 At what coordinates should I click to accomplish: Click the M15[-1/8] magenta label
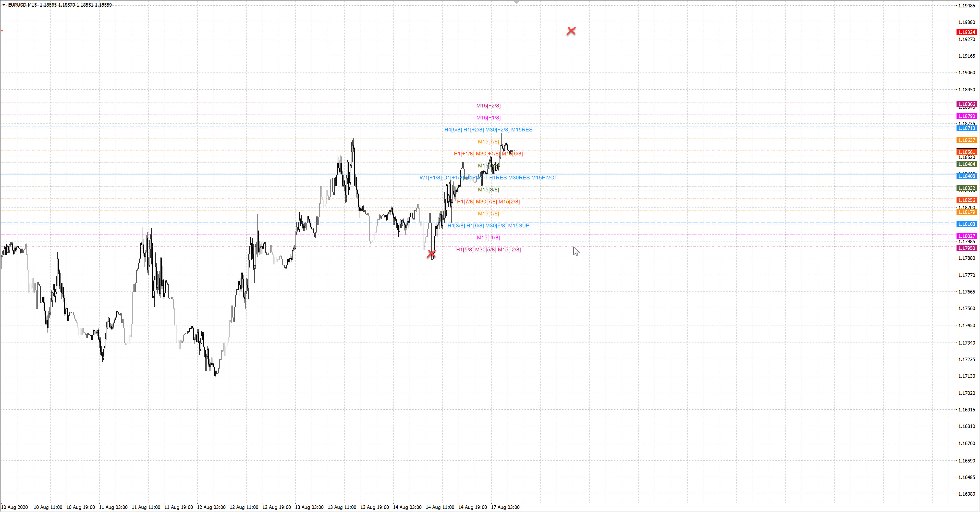(488, 238)
